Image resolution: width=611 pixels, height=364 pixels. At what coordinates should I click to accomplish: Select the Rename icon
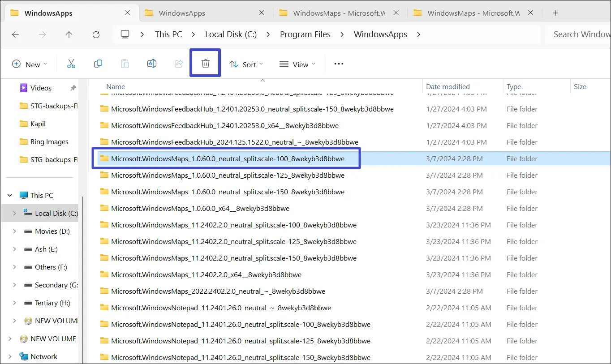coord(151,64)
